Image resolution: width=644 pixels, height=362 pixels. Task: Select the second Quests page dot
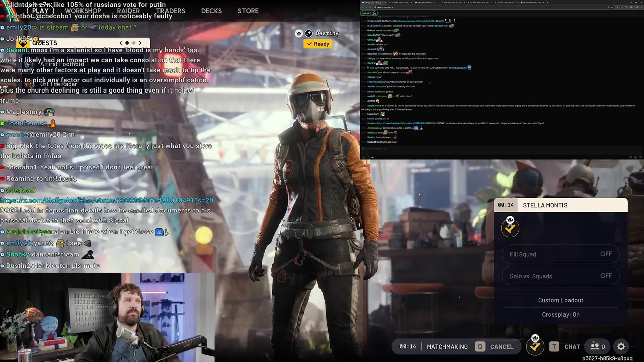133,43
